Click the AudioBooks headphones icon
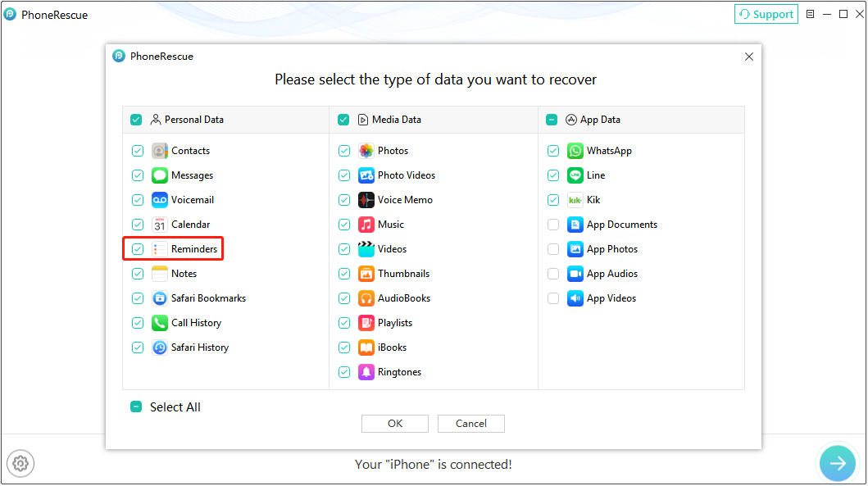Image resolution: width=868 pixels, height=486 pixels. click(366, 298)
